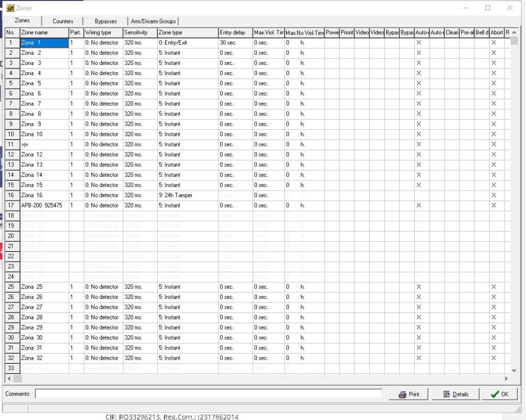Toggle Abort X mark for Zone 16 tamper

coord(494,195)
